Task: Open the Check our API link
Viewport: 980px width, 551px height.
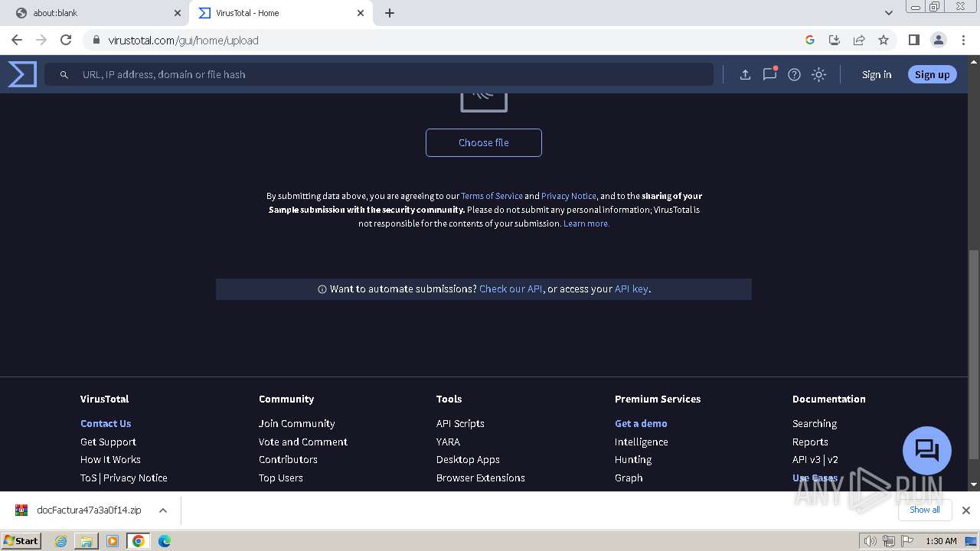Action: tap(511, 289)
